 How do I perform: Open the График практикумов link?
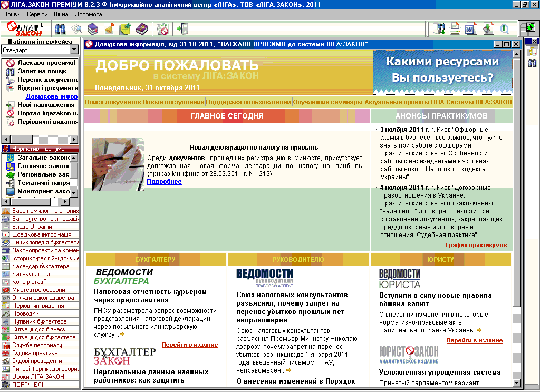pos(476,245)
